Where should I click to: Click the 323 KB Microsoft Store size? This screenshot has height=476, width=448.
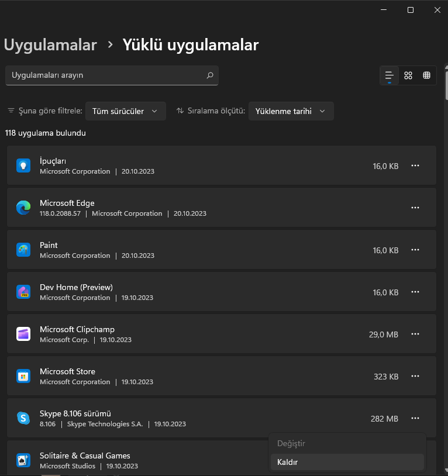(x=386, y=377)
